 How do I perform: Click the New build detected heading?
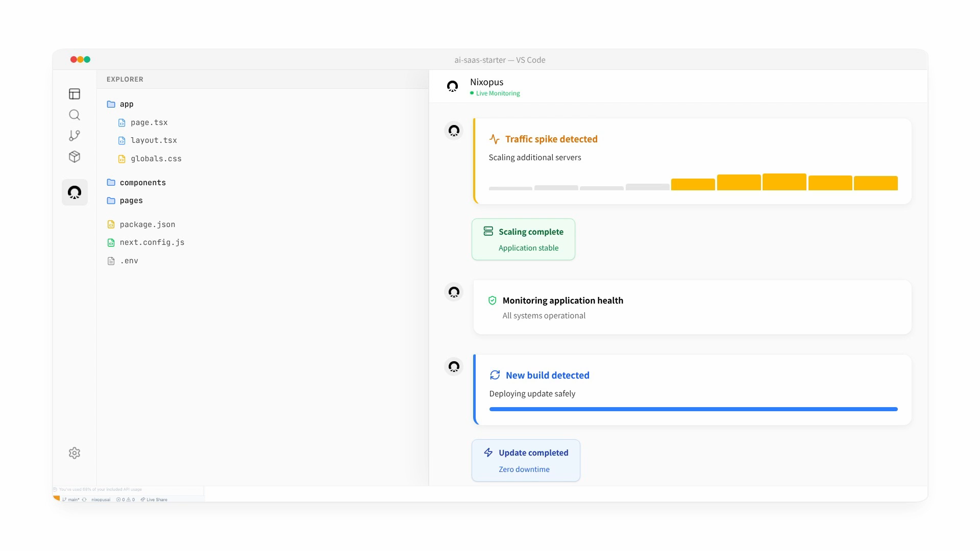point(548,375)
